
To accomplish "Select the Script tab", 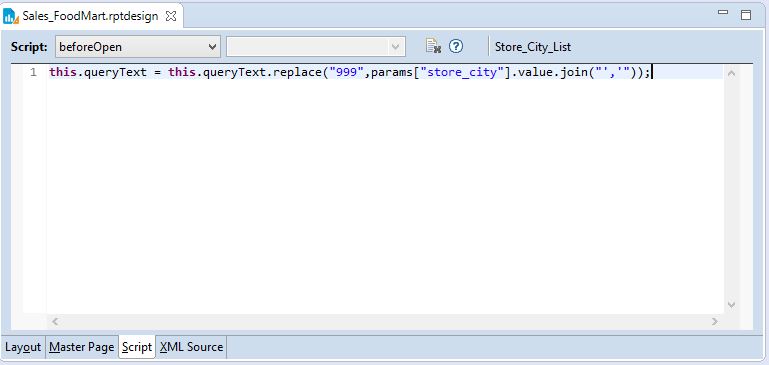I will [137, 347].
